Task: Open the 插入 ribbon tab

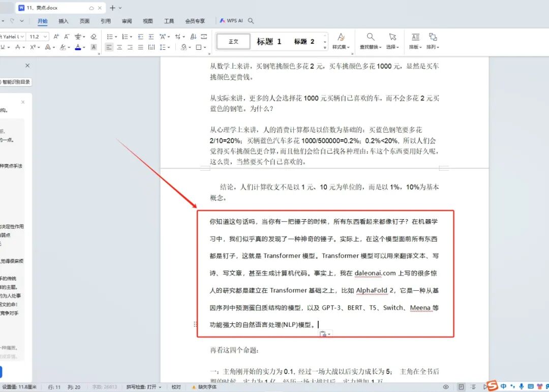Action: 64,21
